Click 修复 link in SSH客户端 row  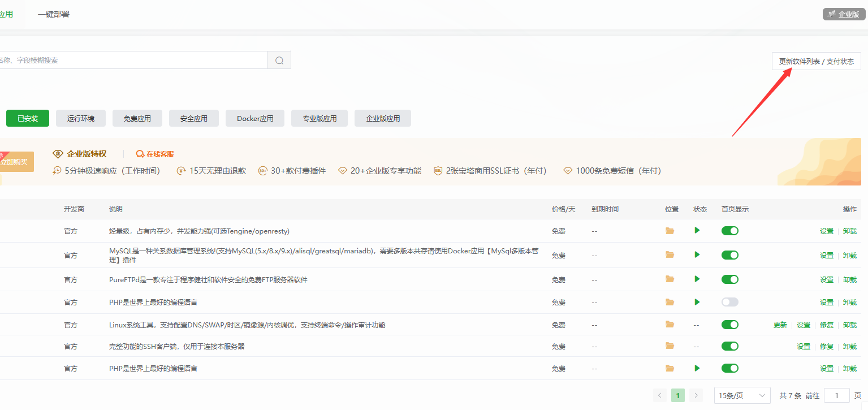coord(827,346)
